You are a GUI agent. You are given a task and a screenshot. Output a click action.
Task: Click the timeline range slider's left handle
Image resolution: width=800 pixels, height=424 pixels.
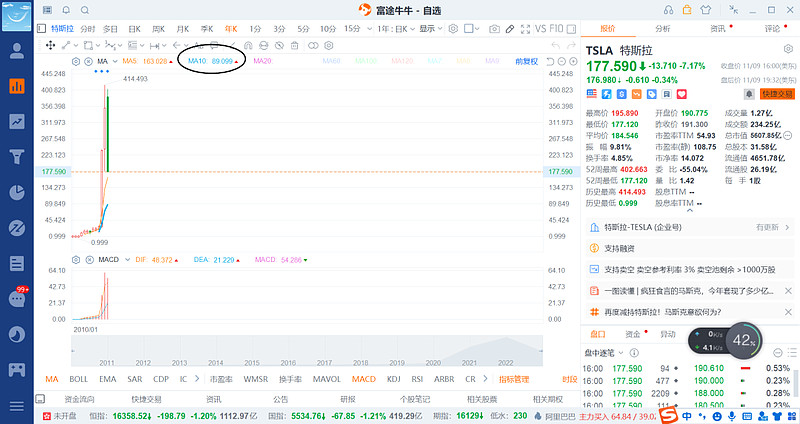pyautogui.click(x=73, y=351)
